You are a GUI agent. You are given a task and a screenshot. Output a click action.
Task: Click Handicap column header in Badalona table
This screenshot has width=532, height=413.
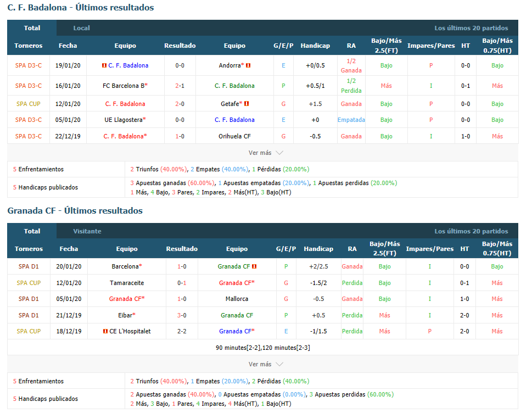pos(315,46)
